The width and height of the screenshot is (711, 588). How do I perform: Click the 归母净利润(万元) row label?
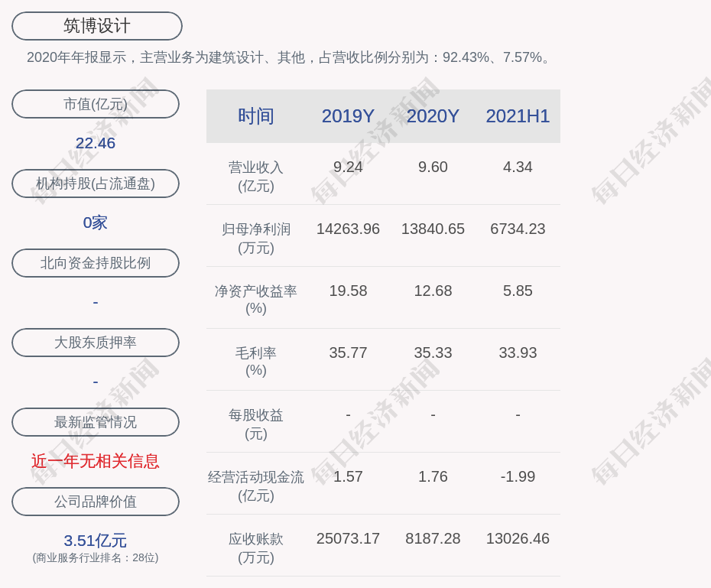click(x=256, y=239)
